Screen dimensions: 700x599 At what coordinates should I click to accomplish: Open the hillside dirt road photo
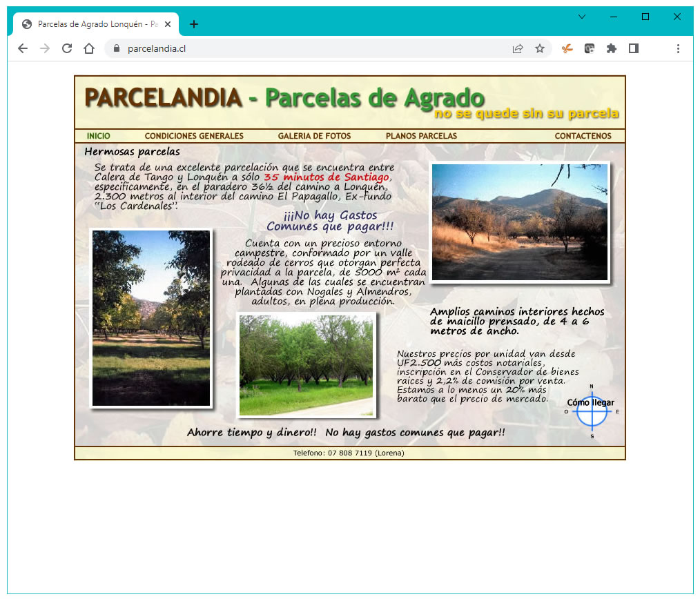pyautogui.click(x=520, y=222)
